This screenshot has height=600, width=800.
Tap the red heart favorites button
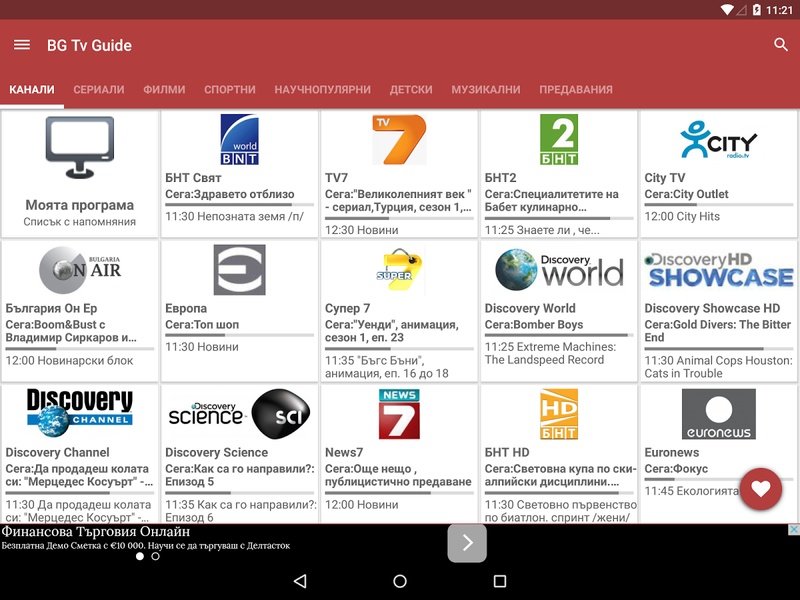click(x=761, y=489)
